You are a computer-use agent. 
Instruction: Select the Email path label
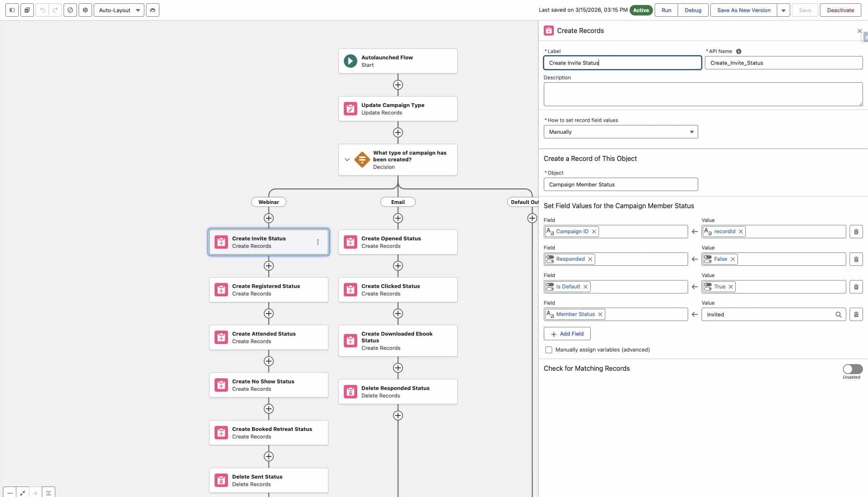tap(397, 202)
